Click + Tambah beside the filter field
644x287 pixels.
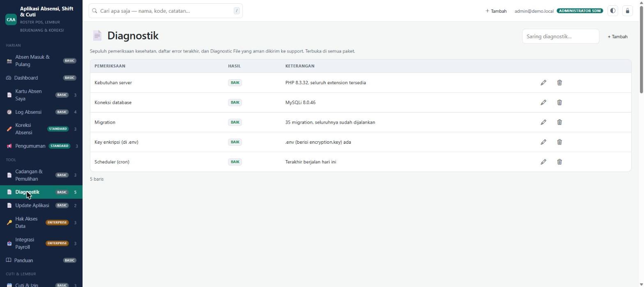617,37
